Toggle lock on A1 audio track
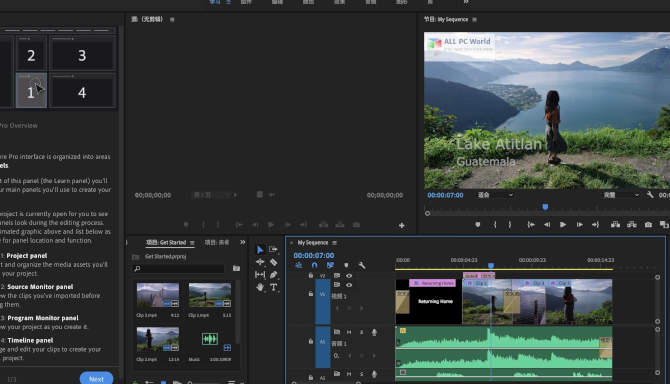Screen dimensions: 670x384 311,341
